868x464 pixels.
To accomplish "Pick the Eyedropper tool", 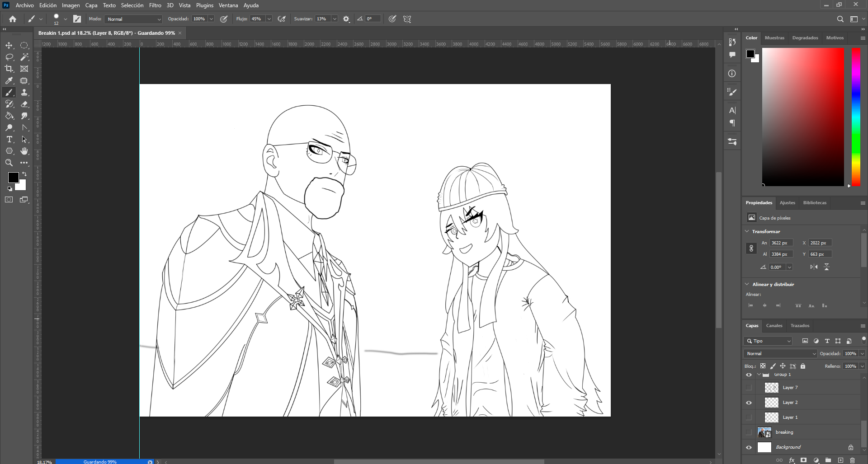I will pos(9,80).
